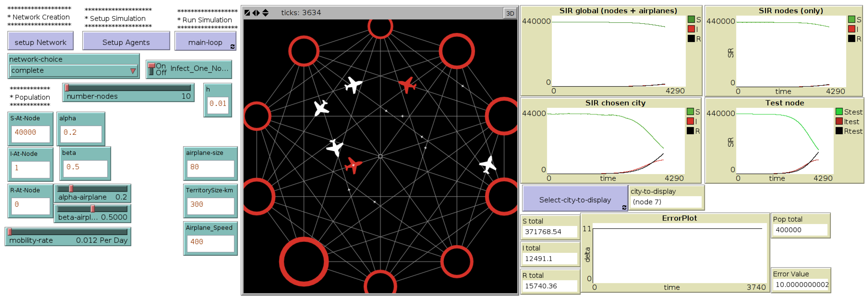Click the vertical arrows world-view icon

[x=266, y=13]
